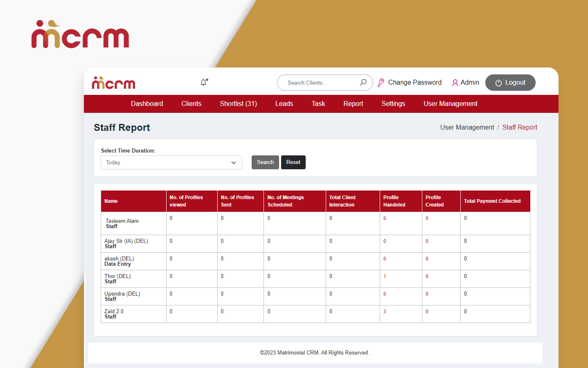
Task: Open the Leads menu item
Action: pos(284,104)
